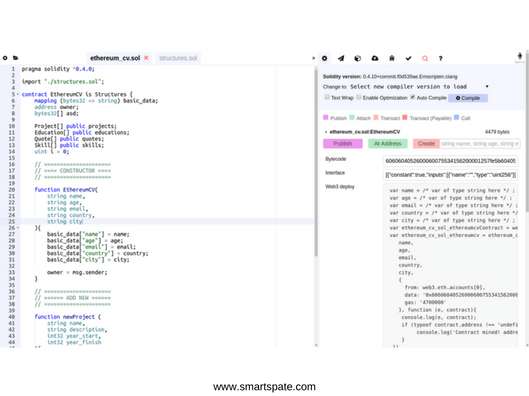The width and height of the screenshot is (529, 396).
Task: Click the Ethereum logo icon
Action: (x=520, y=56)
